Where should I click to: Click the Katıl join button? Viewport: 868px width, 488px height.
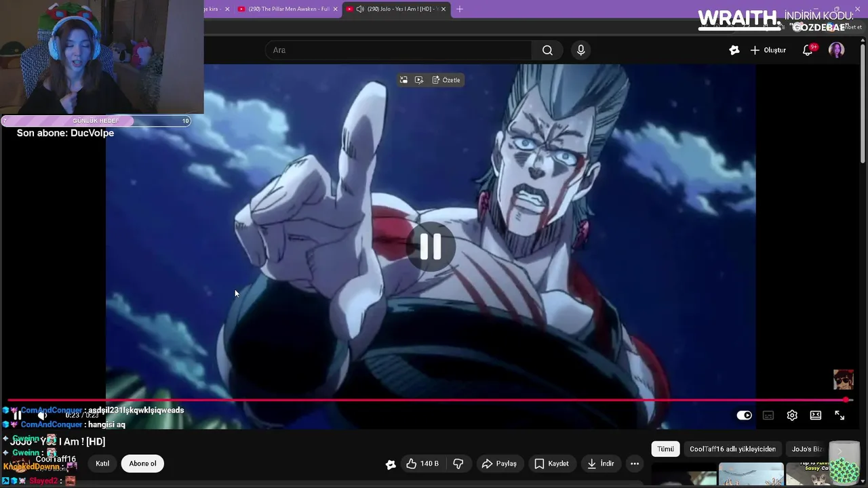[102, 464]
